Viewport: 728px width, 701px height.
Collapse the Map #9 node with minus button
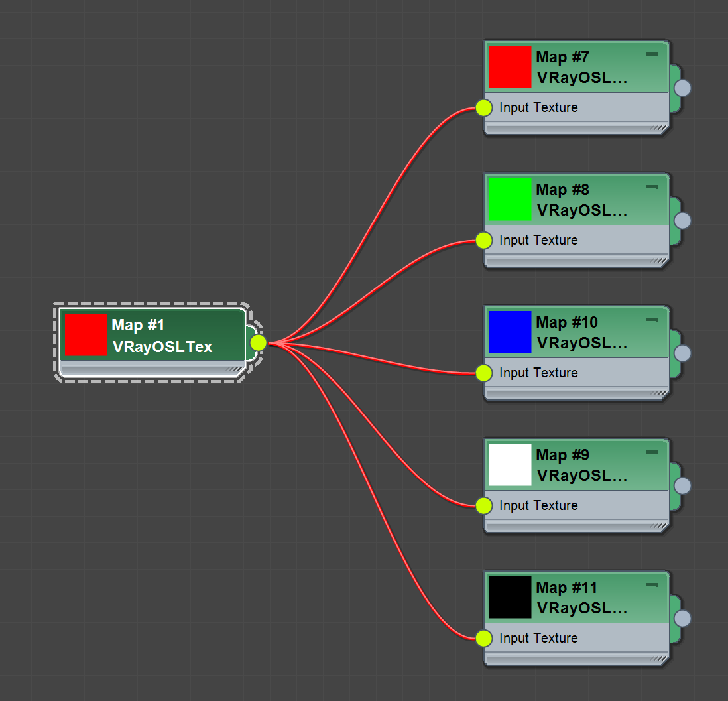[x=651, y=452]
